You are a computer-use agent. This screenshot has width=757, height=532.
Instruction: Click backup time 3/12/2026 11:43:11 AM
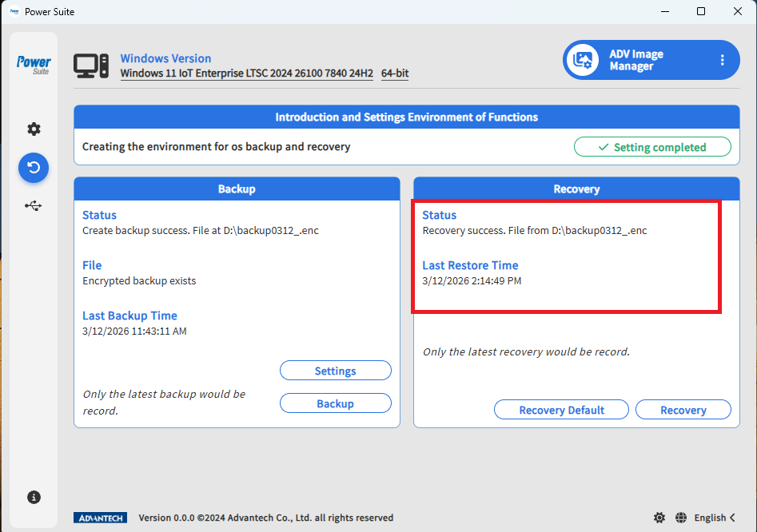click(x=134, y=331)
